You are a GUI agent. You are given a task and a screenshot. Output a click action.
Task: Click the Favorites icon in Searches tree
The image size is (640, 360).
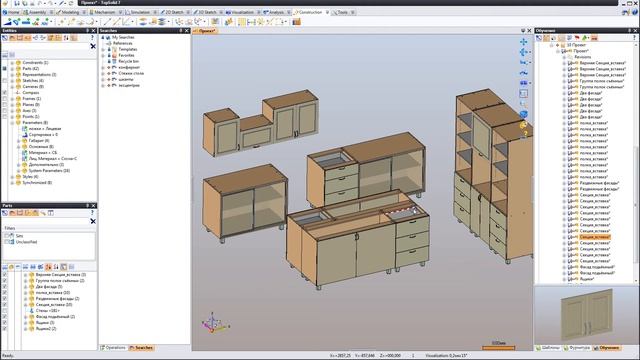tap(115, 55)
